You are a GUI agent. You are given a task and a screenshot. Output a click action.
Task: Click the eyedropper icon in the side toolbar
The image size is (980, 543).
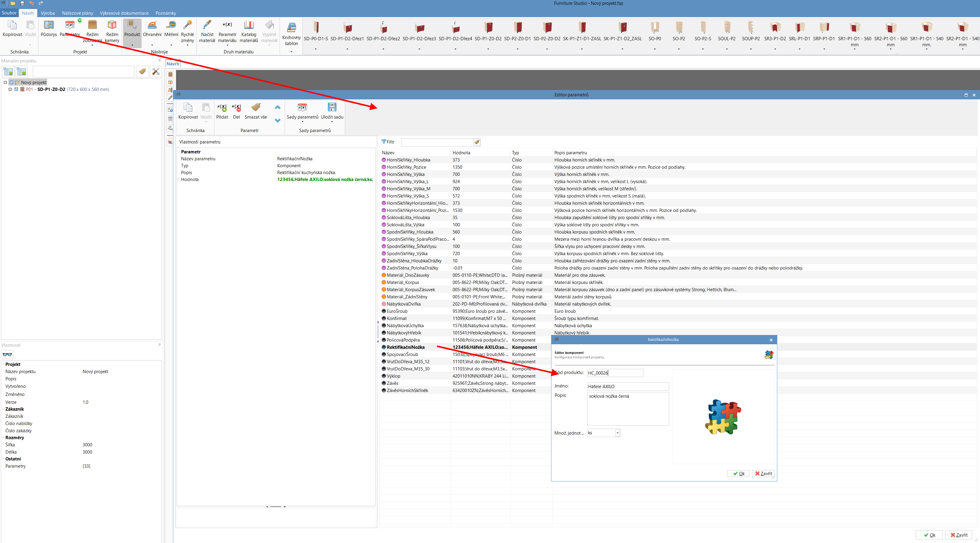tap(170, 98)
